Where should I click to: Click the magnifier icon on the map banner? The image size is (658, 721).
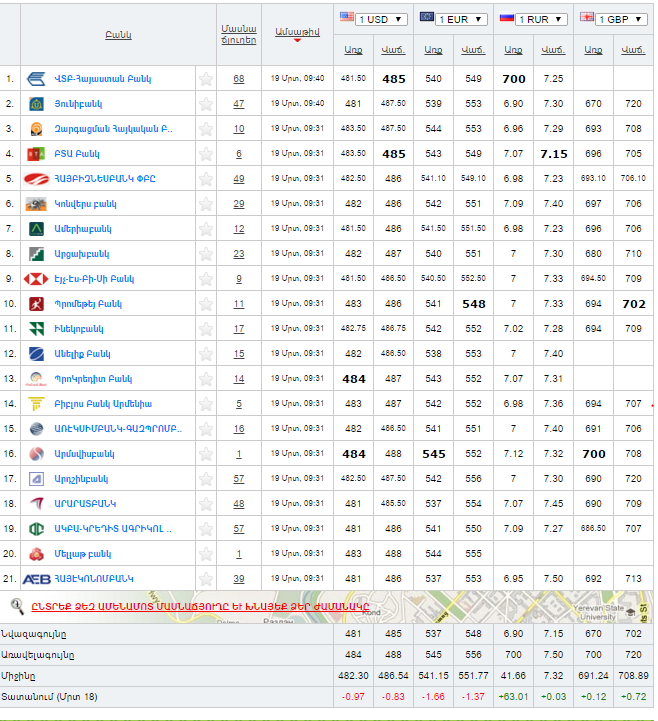point(16,605)
